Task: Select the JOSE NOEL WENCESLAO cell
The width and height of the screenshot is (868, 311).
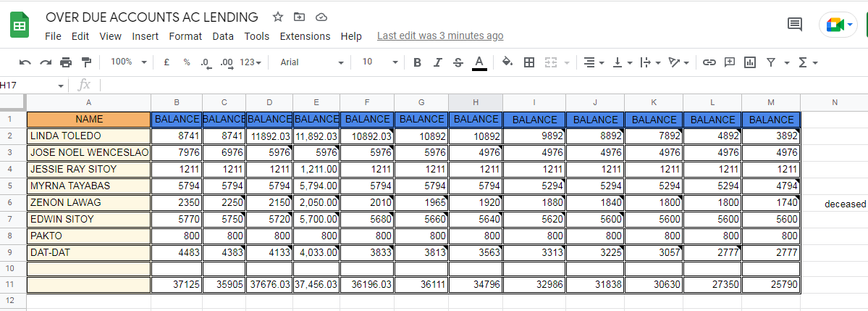Action: [88, 152]
